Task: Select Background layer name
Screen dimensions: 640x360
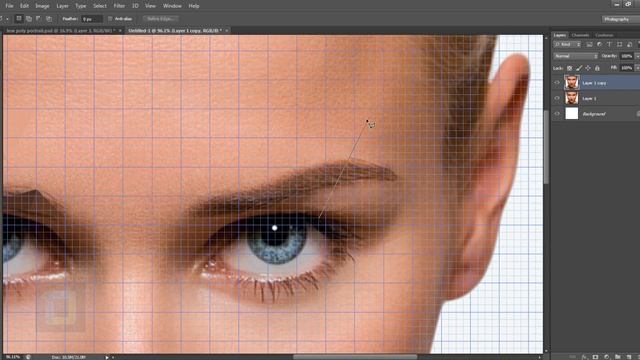Action: [x=594, y=114]
